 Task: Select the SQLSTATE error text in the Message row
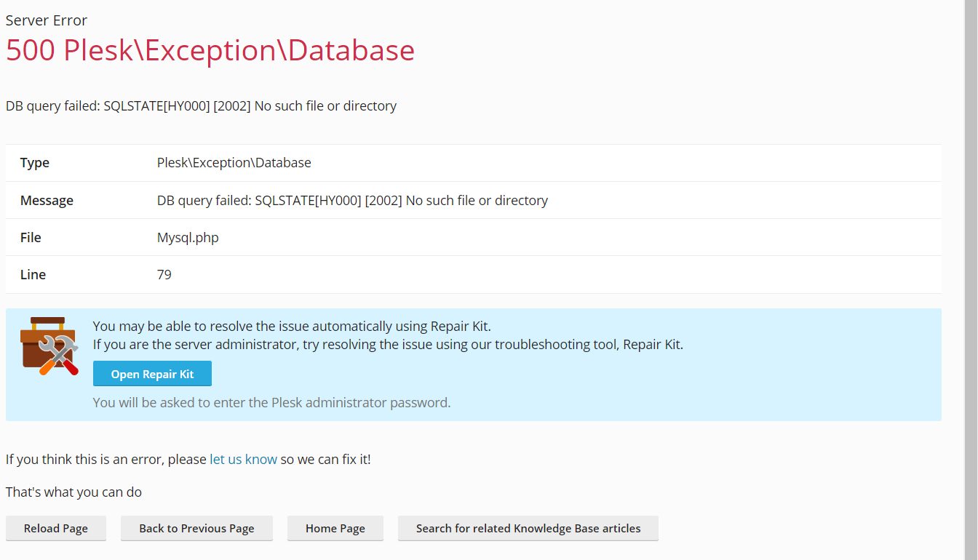(x=352, y=201)
